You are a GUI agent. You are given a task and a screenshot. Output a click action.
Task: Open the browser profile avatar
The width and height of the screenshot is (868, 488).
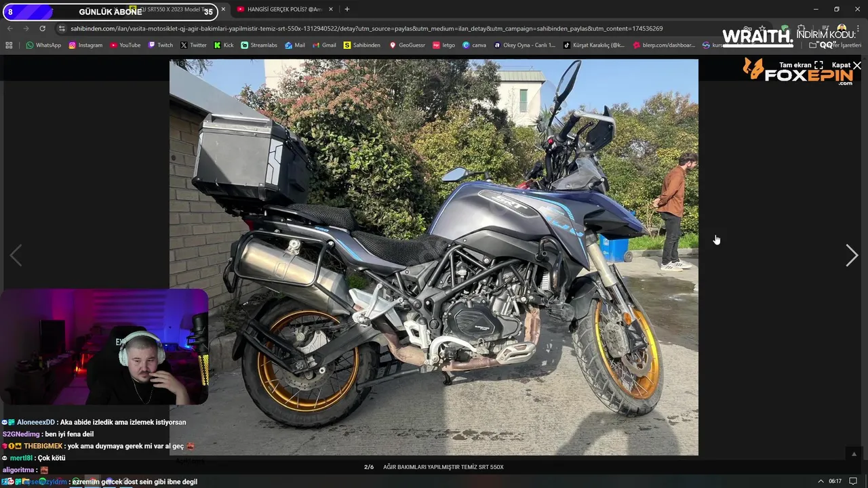841,28
